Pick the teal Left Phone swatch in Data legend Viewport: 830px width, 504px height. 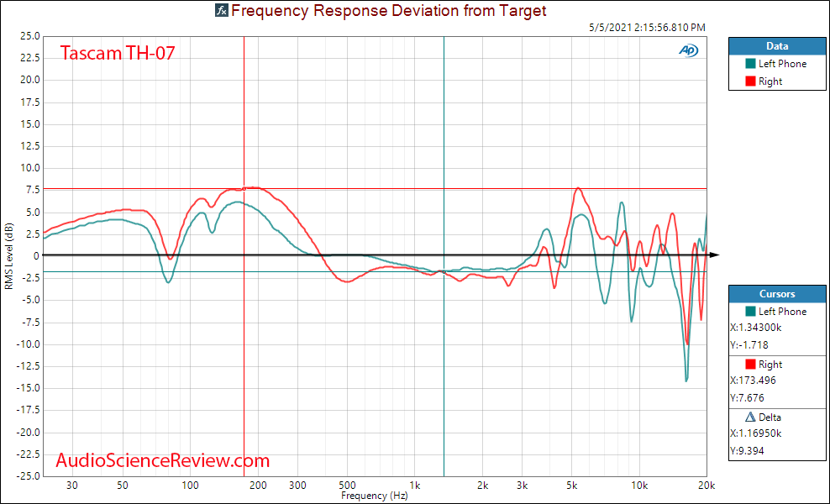click(x=750, y=64)
